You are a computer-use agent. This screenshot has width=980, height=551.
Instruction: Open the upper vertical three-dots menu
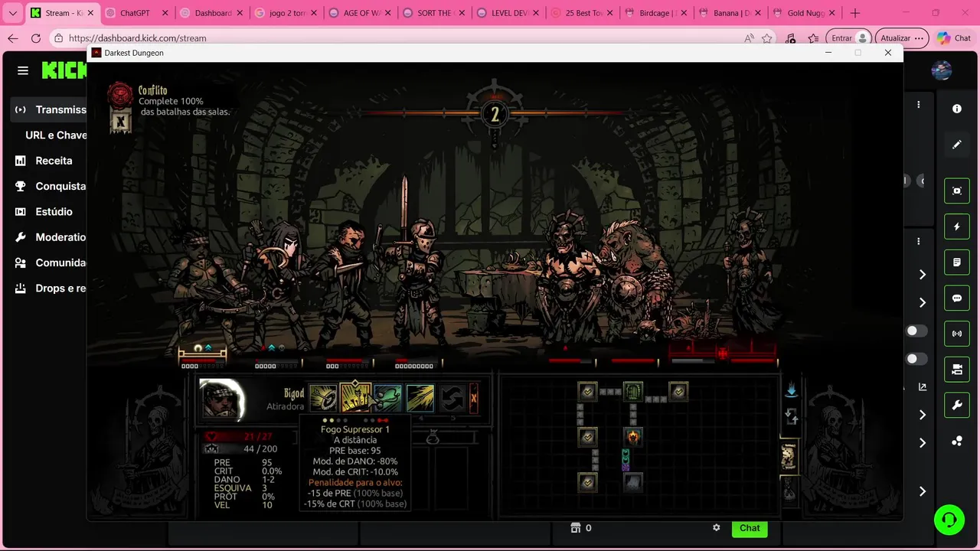(919, 105)
